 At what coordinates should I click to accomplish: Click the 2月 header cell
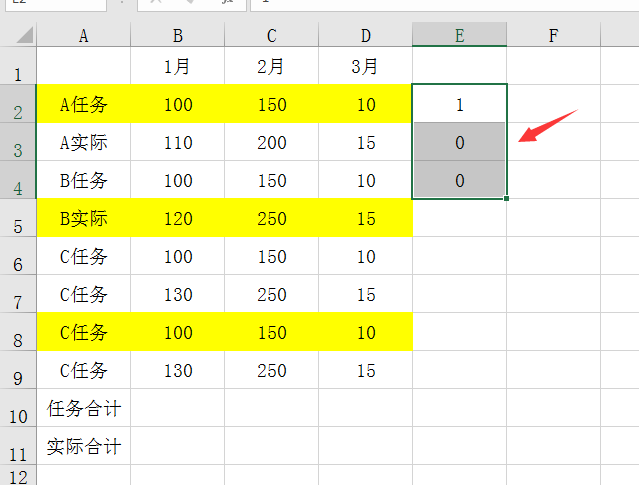point(272,66)
